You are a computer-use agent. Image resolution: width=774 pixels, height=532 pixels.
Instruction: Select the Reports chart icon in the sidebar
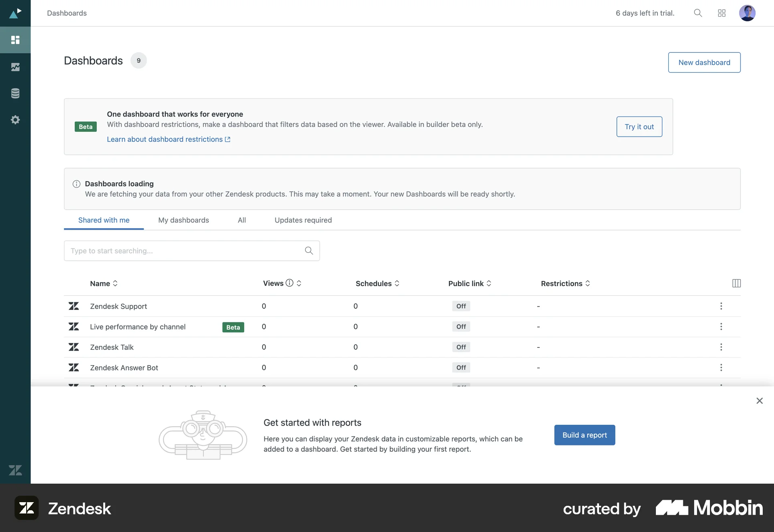pyautogui.click(x=15, y=67)
